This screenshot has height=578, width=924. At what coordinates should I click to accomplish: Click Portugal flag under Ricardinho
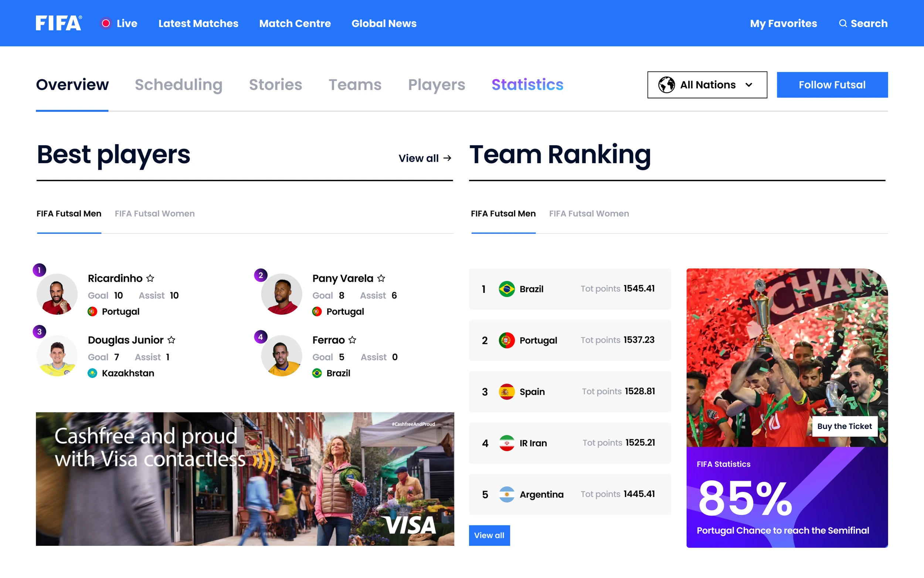[x=92, y=311]
